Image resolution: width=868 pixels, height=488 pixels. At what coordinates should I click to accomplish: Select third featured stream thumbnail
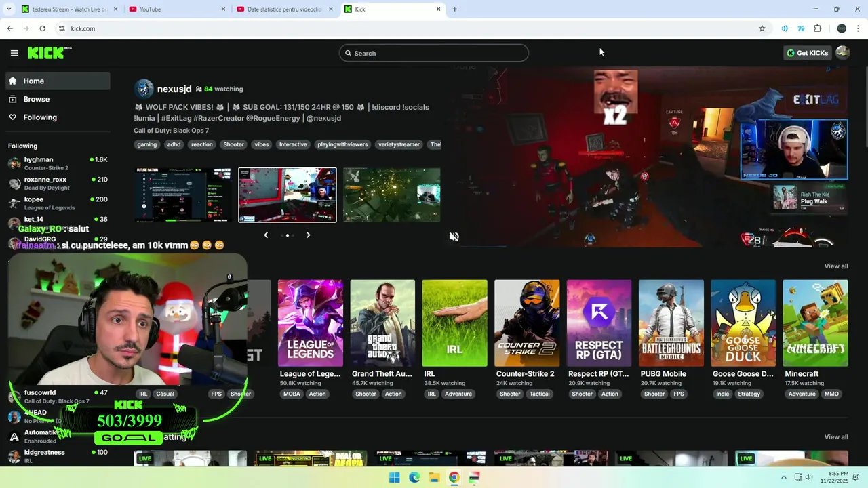coord(392,195)
